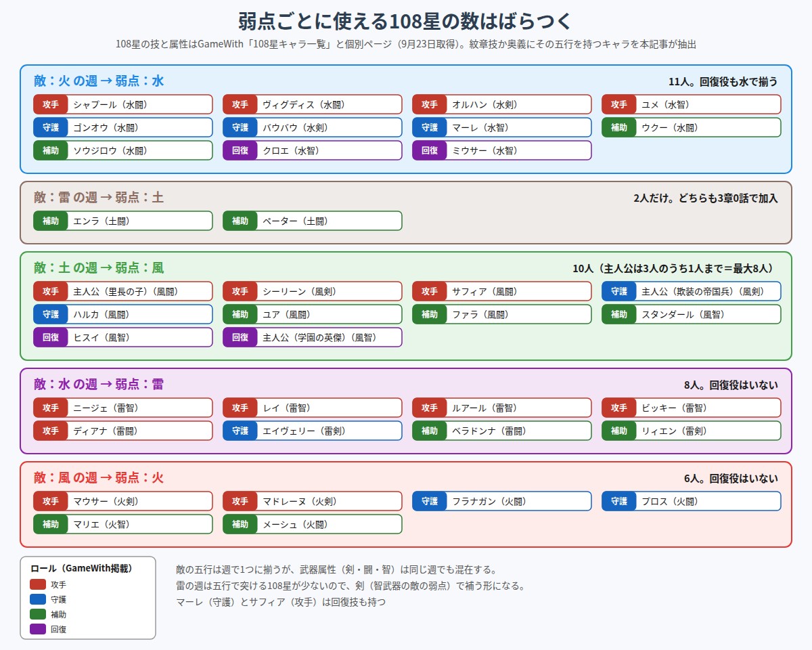Click the green 補助 legend swatch
The height and width of the screenshot is (650, 812).
[38, 614]
